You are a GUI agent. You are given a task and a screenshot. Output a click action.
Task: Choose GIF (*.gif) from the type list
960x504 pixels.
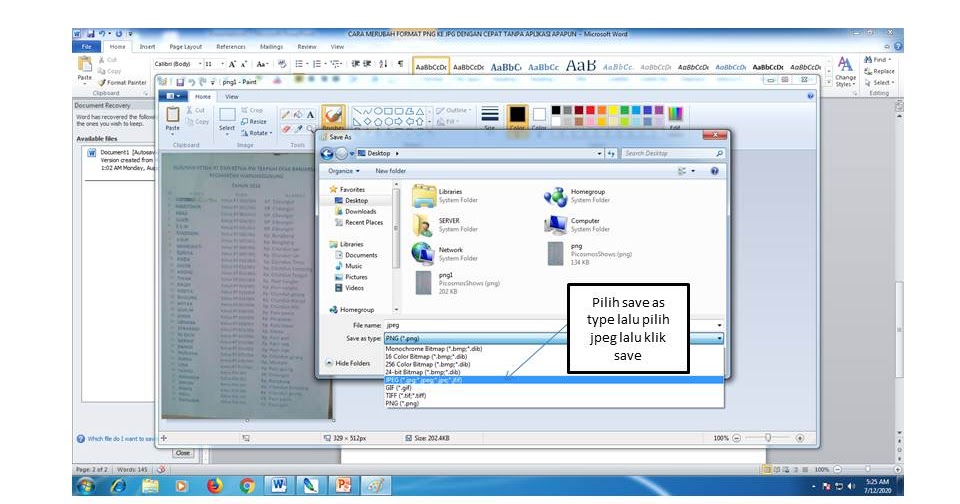tap(553, 388)
